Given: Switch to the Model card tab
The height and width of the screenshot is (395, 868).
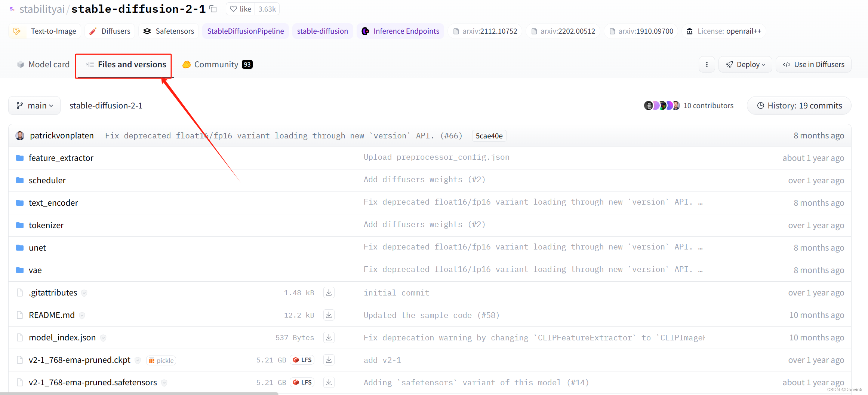Looking at the screenshot, I should tap(43, 64).
